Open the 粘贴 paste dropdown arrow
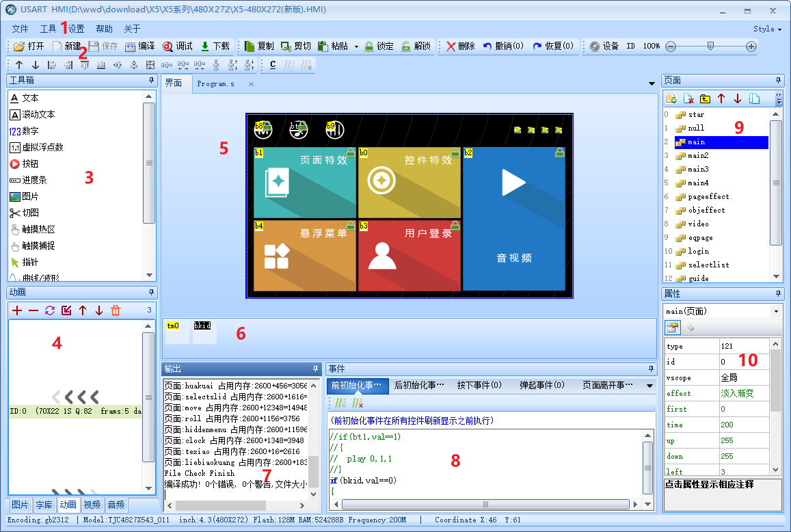 coord(356,47)
